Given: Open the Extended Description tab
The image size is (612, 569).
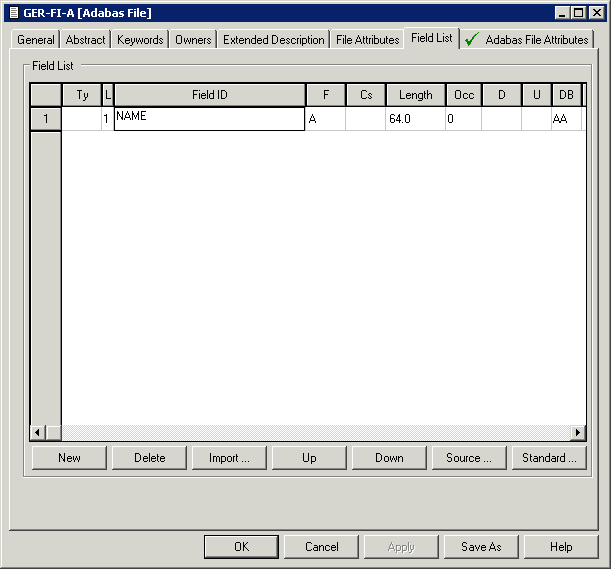Looking at the screenshot, I should [273, 40].
